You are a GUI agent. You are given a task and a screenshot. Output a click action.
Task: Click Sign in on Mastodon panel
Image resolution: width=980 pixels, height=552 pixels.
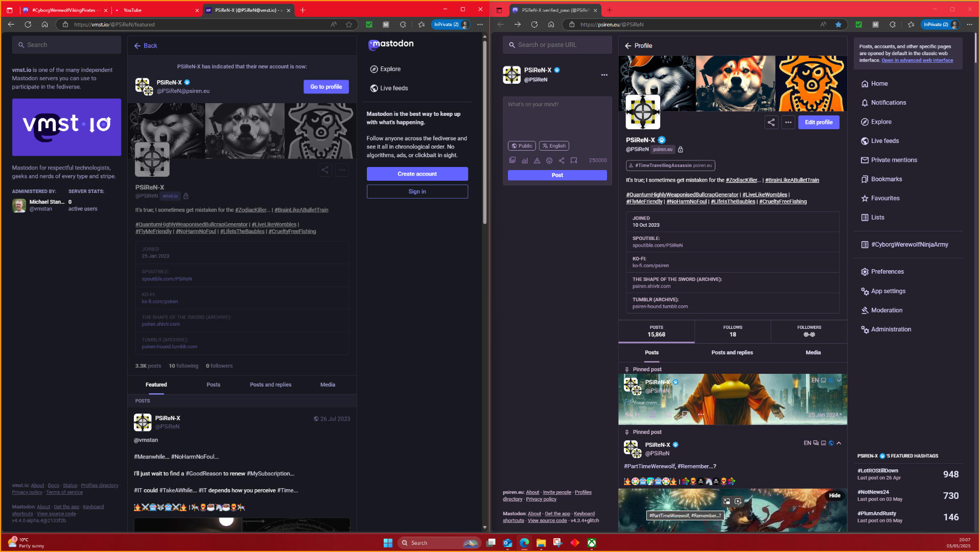pos(417,192)
